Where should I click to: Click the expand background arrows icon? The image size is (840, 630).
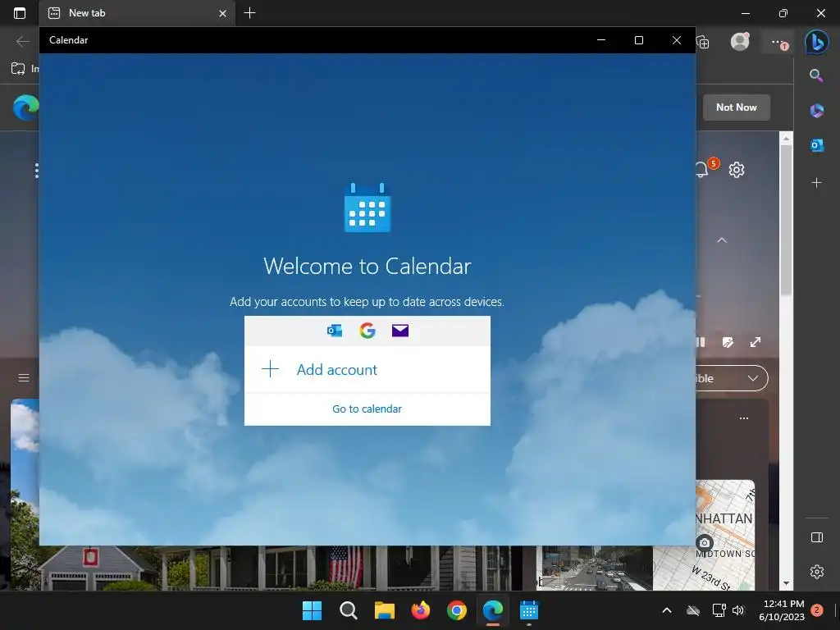pos(756,342)
